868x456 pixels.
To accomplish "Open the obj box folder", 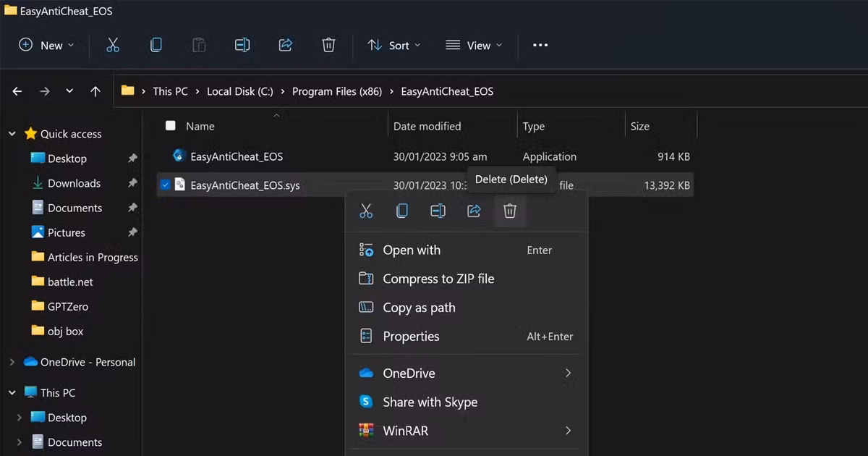I will 65,331.
